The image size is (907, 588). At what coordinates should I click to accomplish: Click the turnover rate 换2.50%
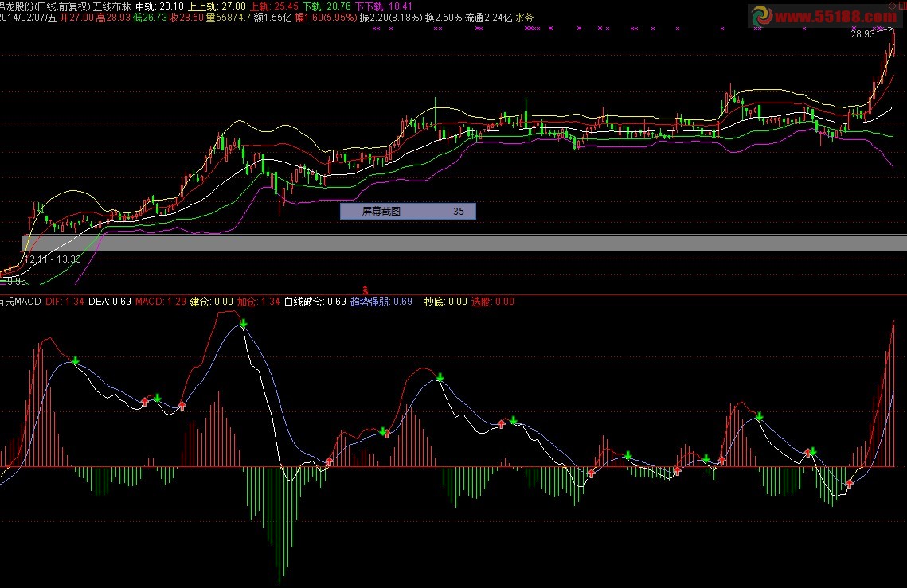click(444, 18)
